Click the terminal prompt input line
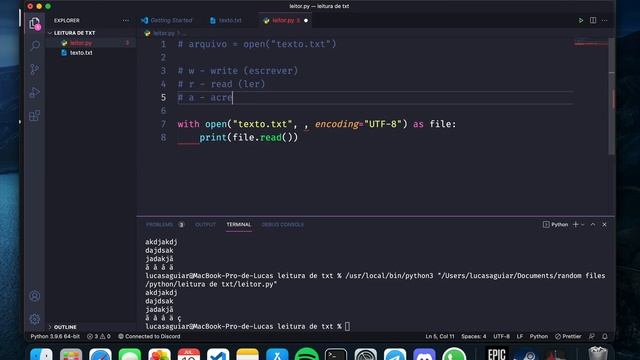Image resolution: width=640 pixels, height=360 pixels. pos(347,326)
